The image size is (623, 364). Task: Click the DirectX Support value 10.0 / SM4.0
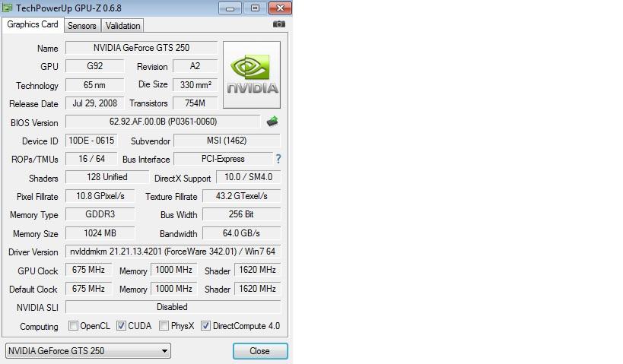pyautogui.click(x=248, y=177)
